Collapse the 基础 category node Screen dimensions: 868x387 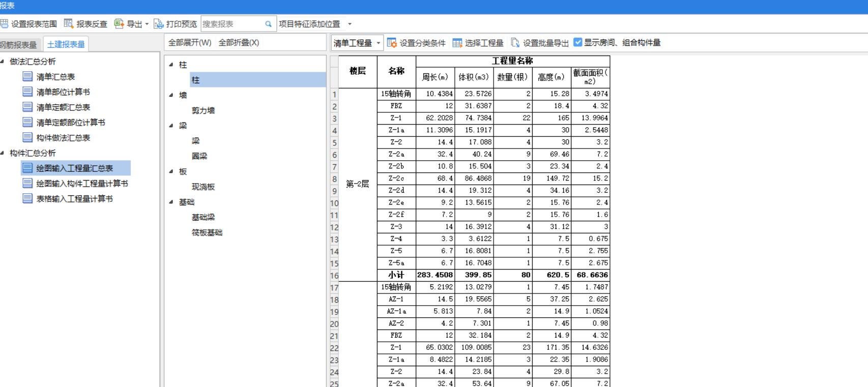click(171, 202)
